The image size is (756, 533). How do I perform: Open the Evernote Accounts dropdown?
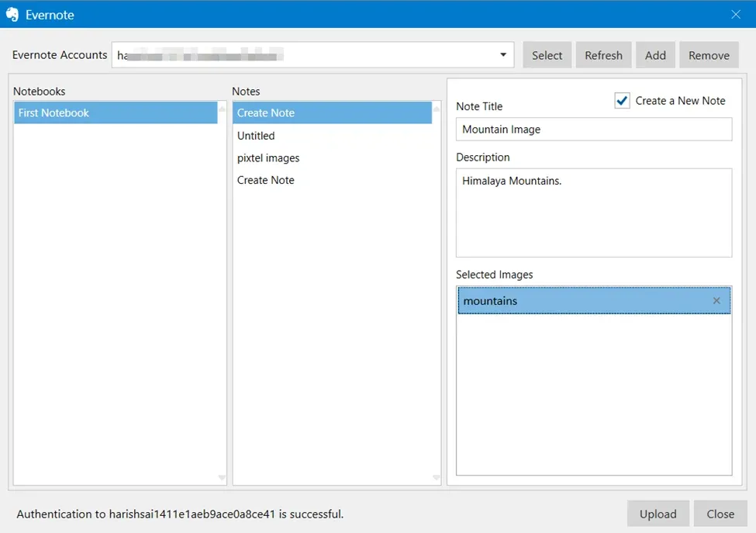point(503,54)
